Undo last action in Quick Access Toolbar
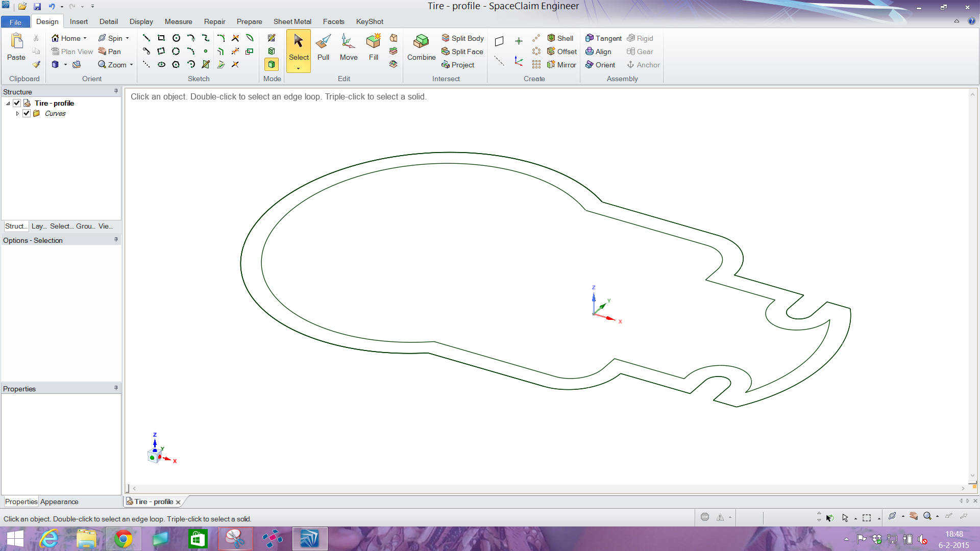The height and width of the screenshot is (551, 980). point(52,7)
